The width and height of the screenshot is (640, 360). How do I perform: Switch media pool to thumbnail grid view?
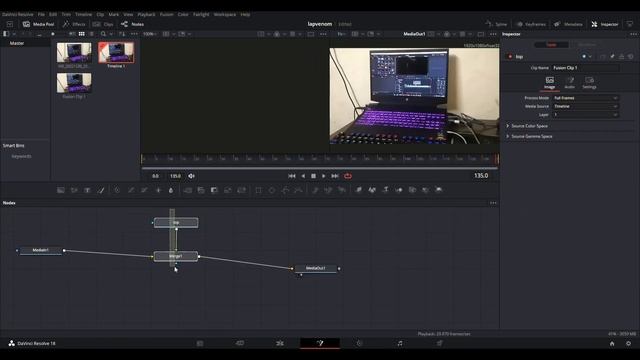click(x=82, y=34)
